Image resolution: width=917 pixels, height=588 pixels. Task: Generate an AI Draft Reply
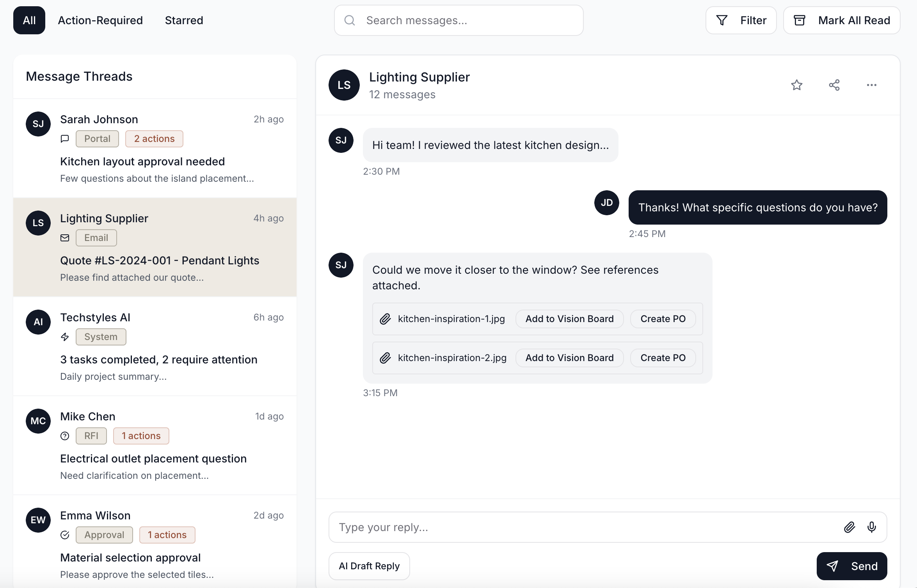pos(369,566)
